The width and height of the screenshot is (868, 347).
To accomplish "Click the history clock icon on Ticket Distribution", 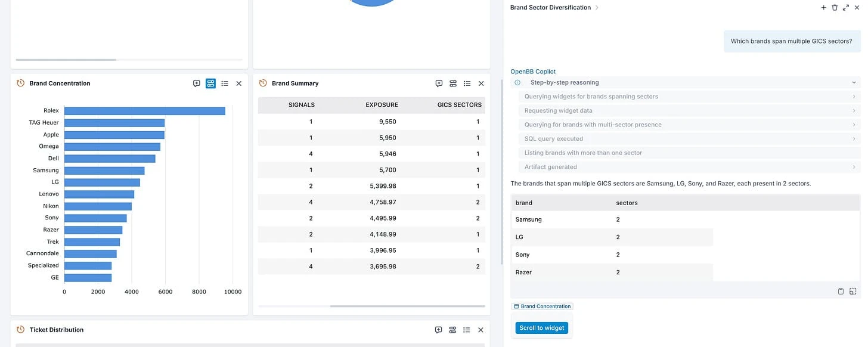I will (20, 329).
